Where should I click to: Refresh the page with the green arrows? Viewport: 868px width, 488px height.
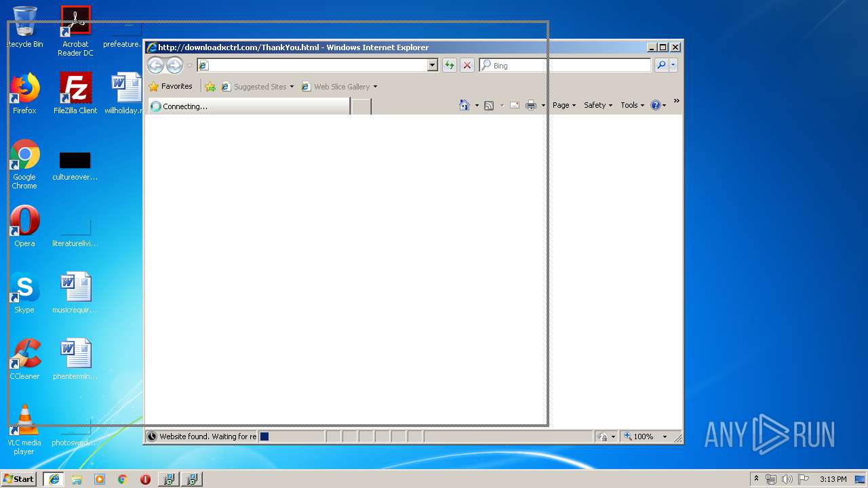point(449,65)
